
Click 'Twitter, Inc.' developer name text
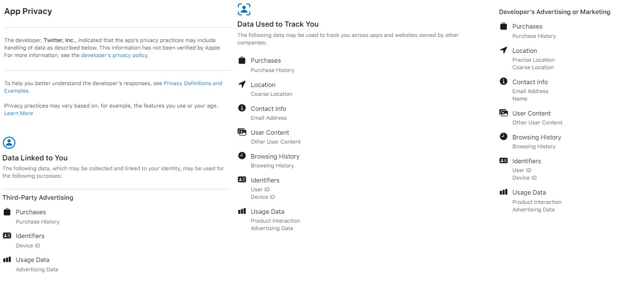coord(59,40)
